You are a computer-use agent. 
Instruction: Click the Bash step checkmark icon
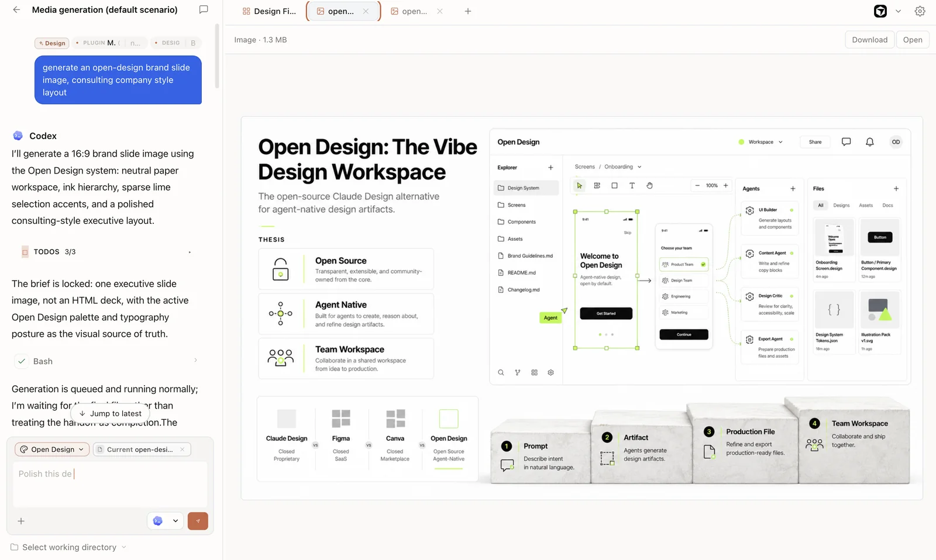coord(22,361)
